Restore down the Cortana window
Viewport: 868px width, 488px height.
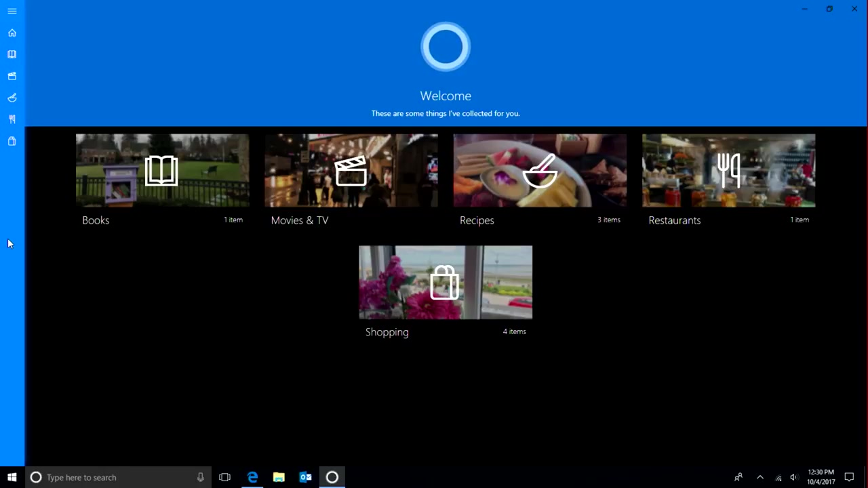[829, 9]
